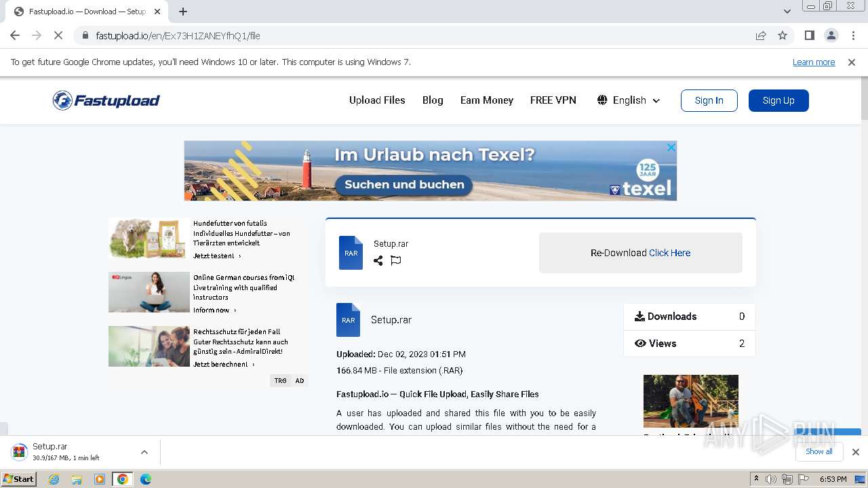Close the Fastupload.io browser tab

point(157,12)
